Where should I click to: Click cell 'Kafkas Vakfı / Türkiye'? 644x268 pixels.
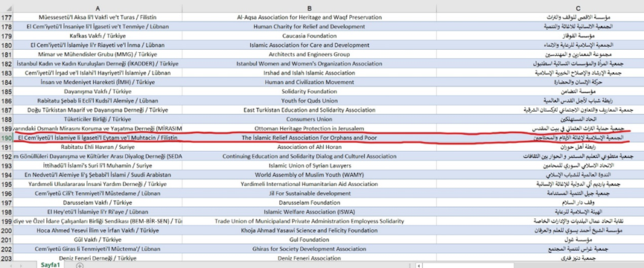click(98, 36)
